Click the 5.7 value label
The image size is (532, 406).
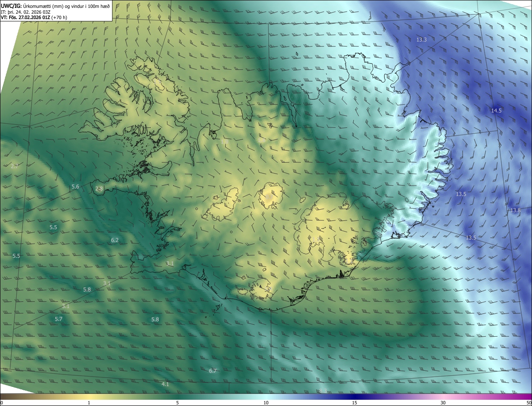tap(59, 319)
